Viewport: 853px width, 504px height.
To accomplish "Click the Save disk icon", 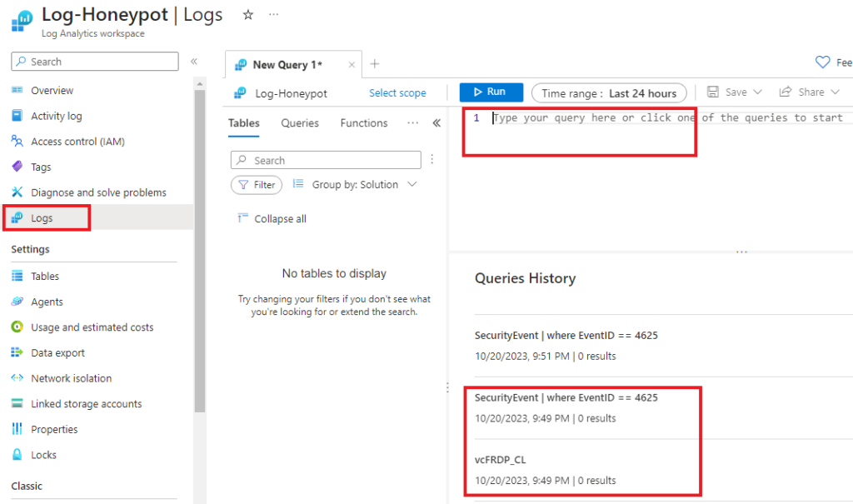I will tap(713, 92).
